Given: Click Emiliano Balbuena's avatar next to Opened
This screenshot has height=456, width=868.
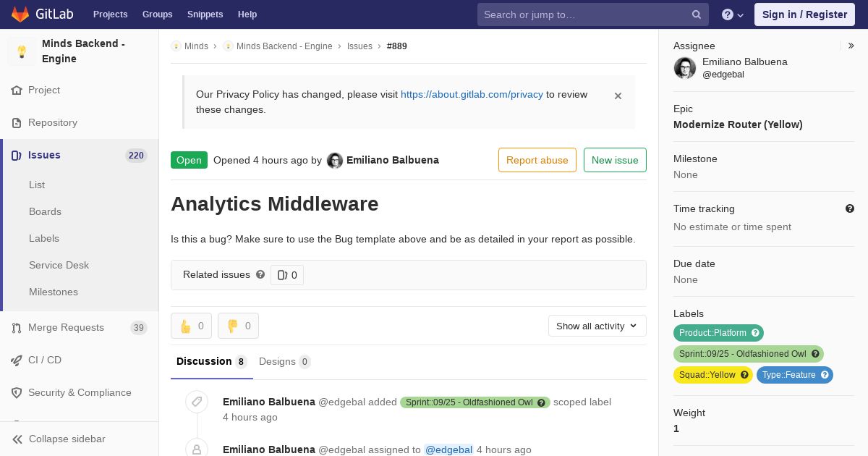Looking at the screenshot, I should click(335, 161).
